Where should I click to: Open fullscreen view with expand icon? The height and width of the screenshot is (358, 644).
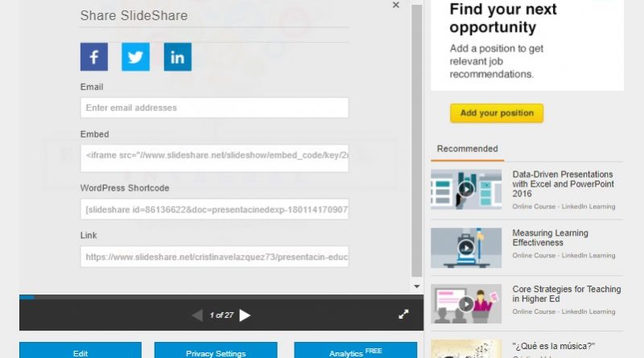(403, 315)
